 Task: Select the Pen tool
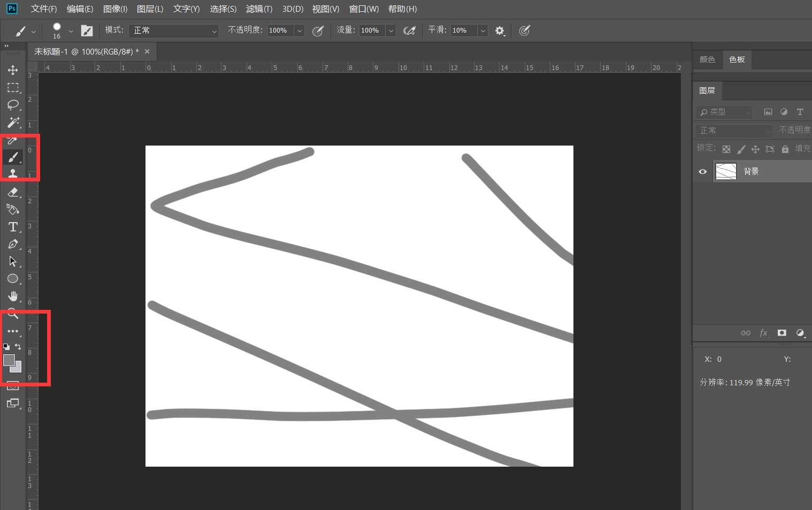tap(13, 244)
